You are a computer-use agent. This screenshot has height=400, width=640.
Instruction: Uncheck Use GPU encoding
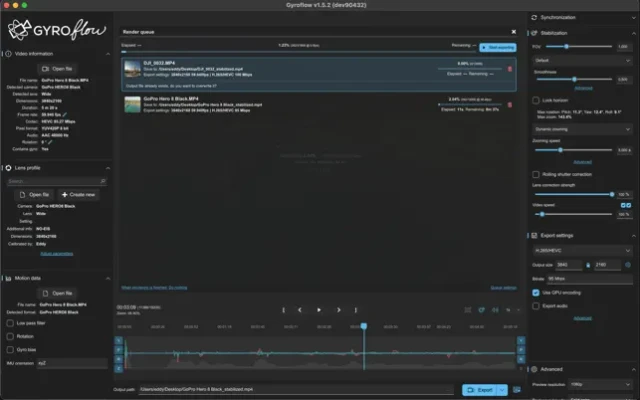point(537,292)
